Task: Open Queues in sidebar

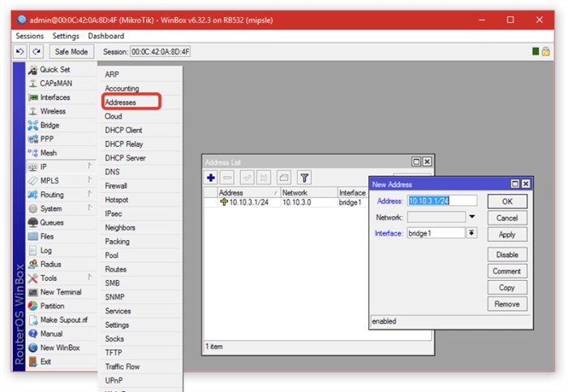Action: pyautogui.click(x=62, y=222)
